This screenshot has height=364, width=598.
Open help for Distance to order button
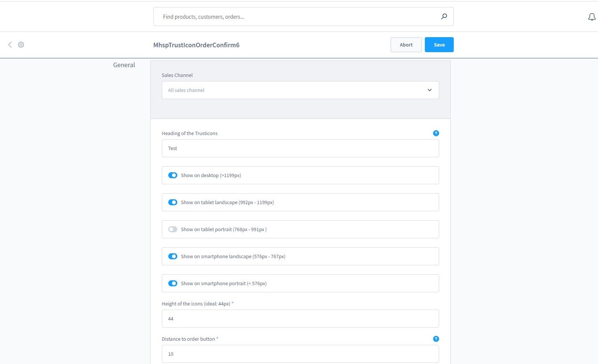(436, 339)
